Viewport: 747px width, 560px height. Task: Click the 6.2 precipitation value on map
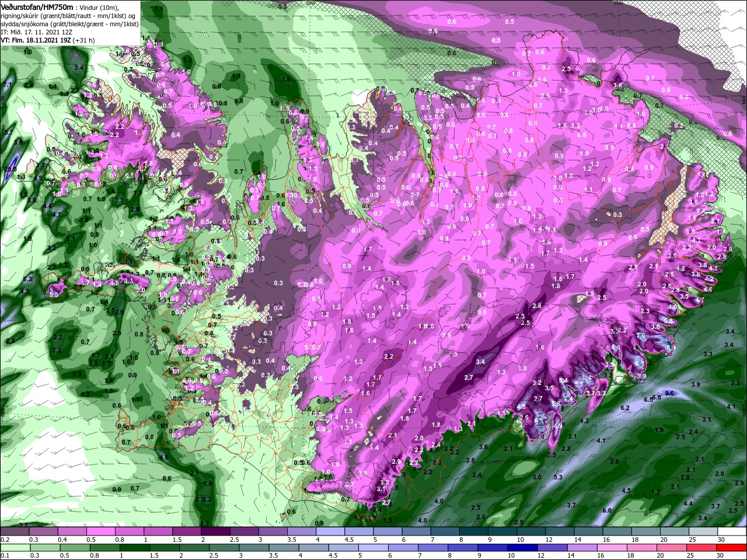[x=625, y=408]
